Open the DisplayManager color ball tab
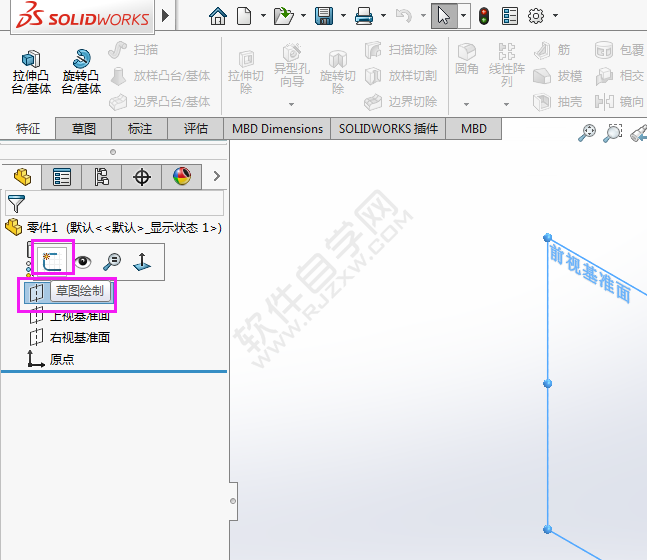The width and height of the screenshot is (647, 560). pos(182,177)
